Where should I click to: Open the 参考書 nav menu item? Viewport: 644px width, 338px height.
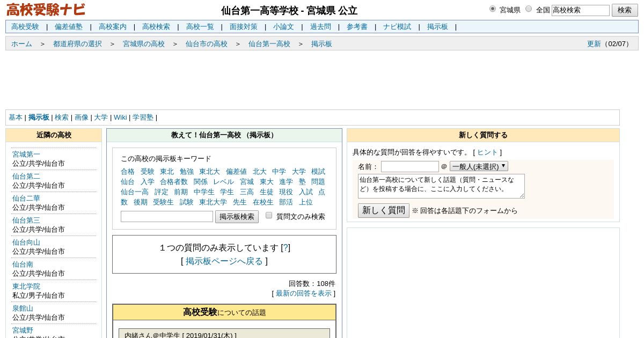357,27
